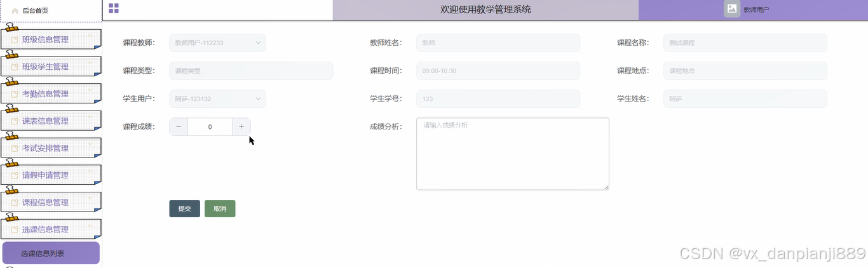Click the 课程成绩 number field
Image resolution: width=868 pixels, height=268 pixels.
[210, 127]
